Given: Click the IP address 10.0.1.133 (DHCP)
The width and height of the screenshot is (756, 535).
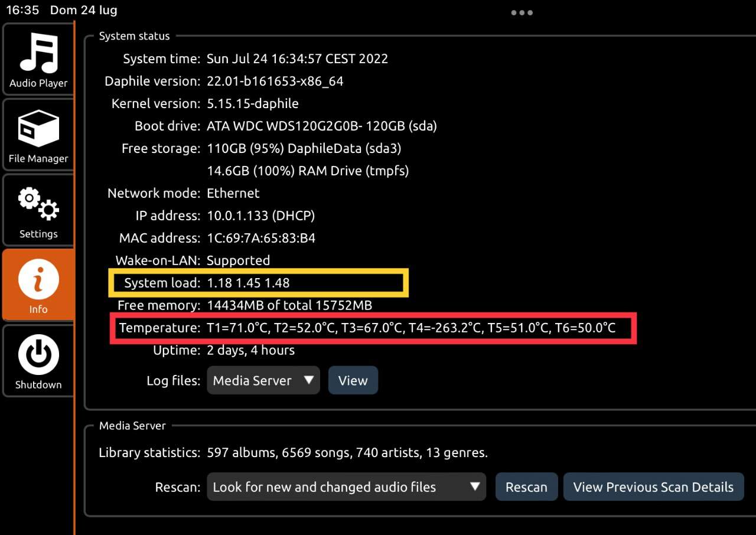Looking at the screenshot, I should click(x=261, y=216).
